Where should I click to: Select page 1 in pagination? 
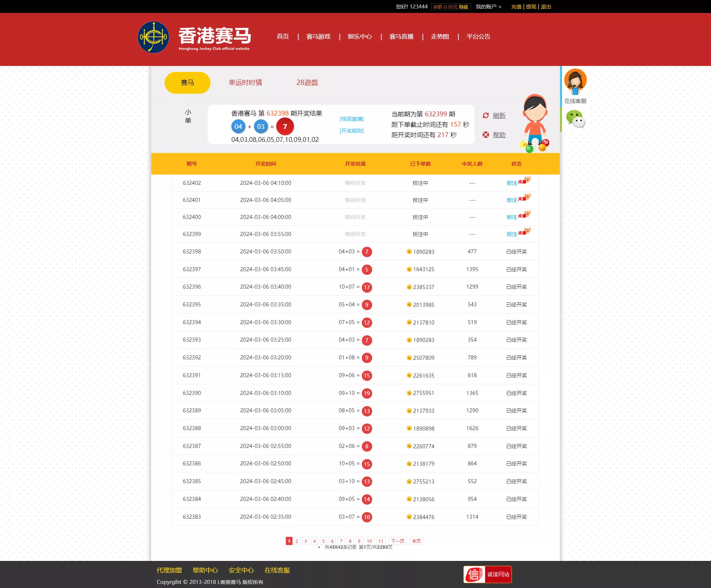(289, 541)
